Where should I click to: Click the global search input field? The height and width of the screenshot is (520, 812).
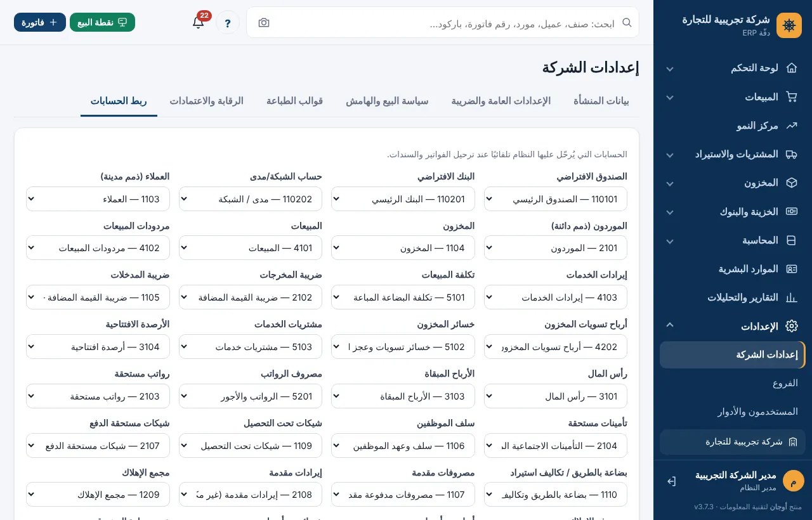pyautogui.click(x=444, y=23)
